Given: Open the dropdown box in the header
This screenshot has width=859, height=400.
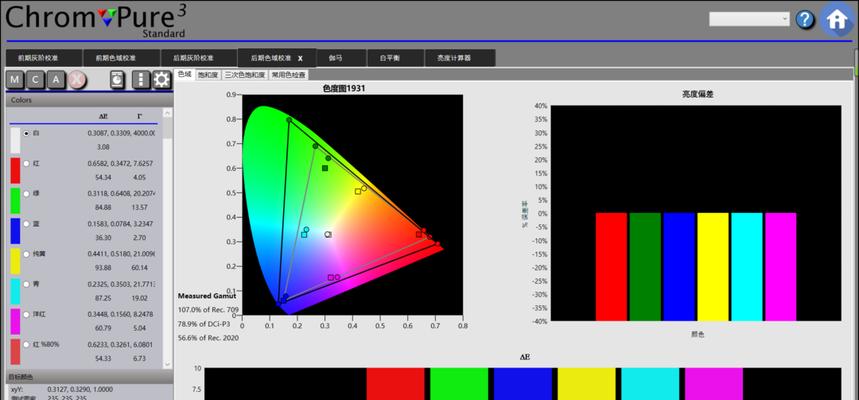Looking at the screenshot, I should click(x=749, y=19).
